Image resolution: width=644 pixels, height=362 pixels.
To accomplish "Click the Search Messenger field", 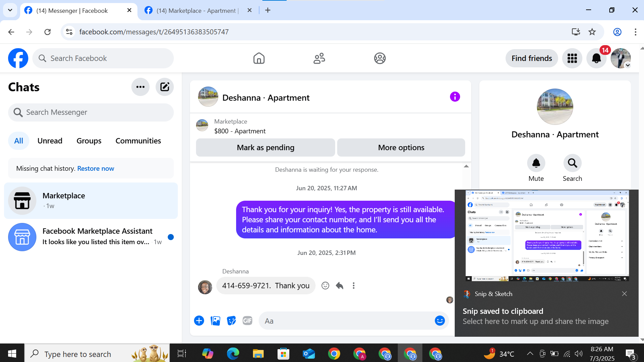I will [x=91, y=112].
